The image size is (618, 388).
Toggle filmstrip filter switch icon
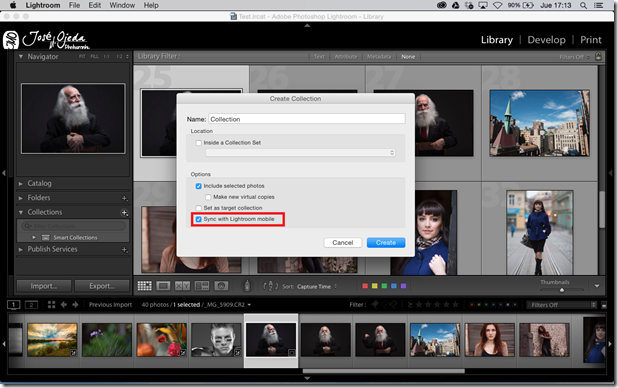[x=604, y=305]
